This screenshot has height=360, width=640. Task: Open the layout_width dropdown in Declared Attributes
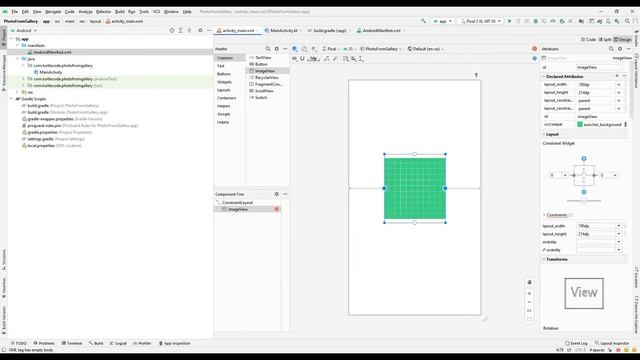coord(619,84)
